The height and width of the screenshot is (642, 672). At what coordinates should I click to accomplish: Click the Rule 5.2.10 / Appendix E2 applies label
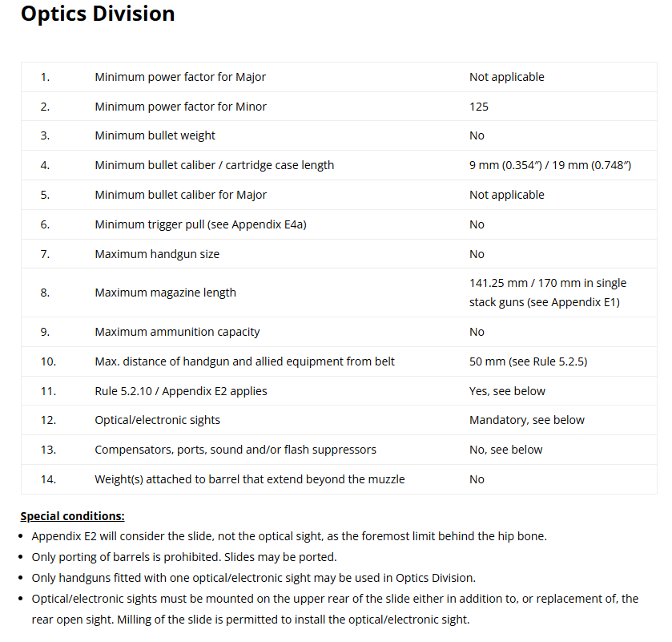[x=181, y=391]
